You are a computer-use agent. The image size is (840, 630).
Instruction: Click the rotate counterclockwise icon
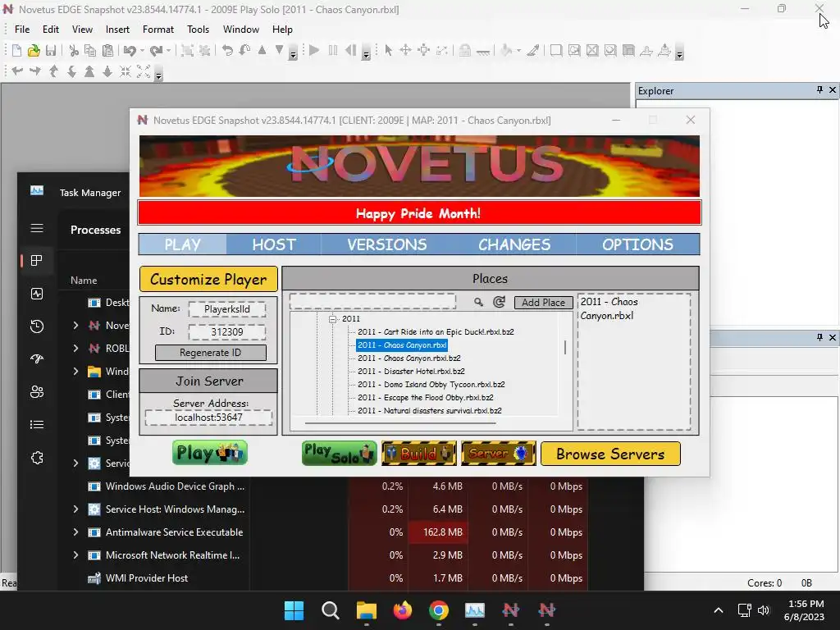[228, 51]
